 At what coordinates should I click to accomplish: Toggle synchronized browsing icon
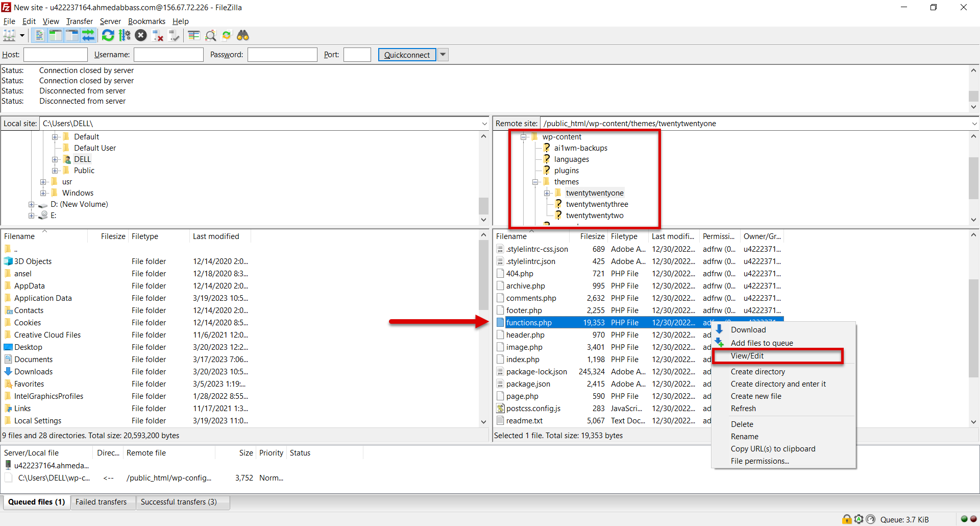click(227, 35)
